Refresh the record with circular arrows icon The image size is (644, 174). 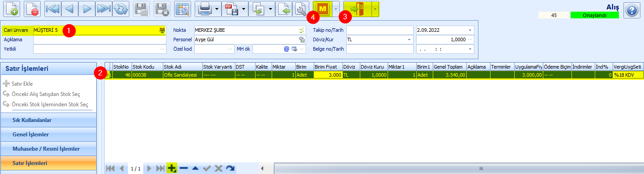tap(120, 9)
